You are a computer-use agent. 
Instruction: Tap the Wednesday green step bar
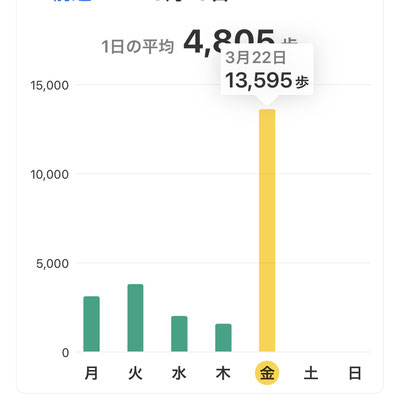[179, 334]
